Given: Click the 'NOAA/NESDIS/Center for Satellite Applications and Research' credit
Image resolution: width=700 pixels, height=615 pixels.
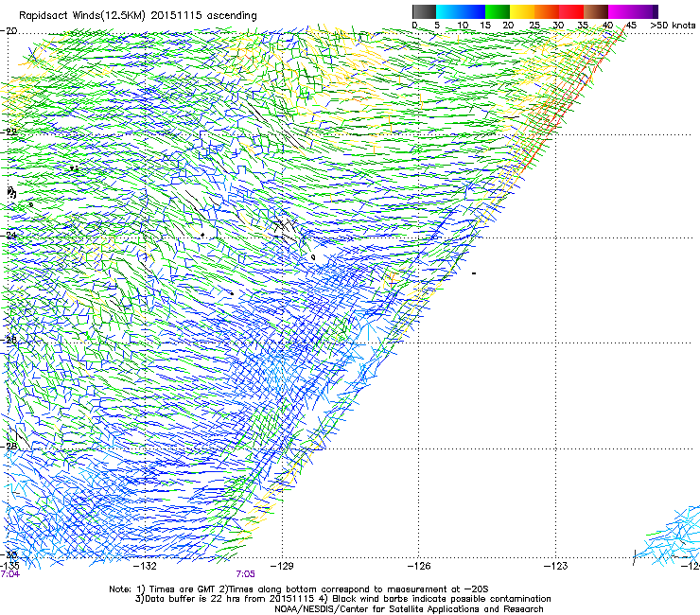Looking at the screenshot, I should [x=409, y=609].
